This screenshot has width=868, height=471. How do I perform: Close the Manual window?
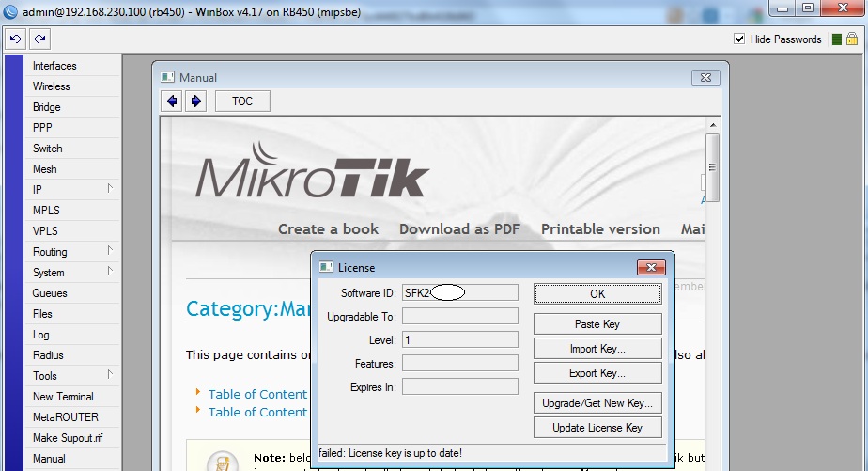click(705, 78)
